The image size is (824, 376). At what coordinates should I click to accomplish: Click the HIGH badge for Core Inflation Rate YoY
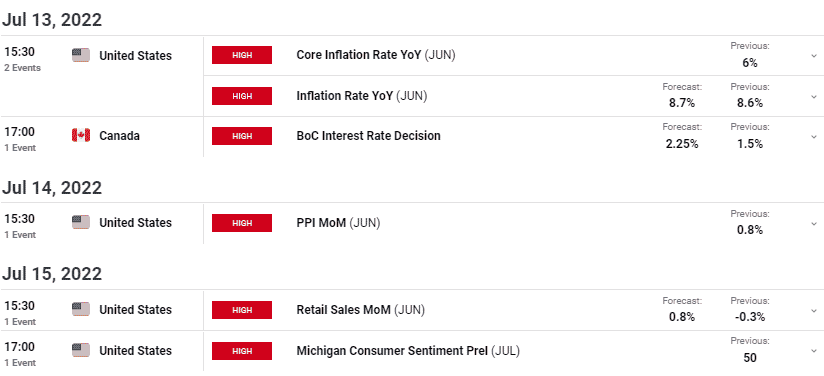tap(242, 55)
